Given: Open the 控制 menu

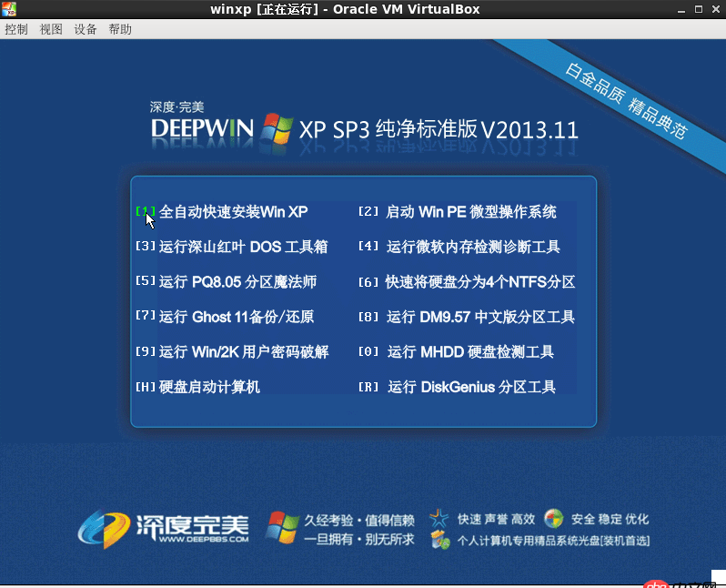Looking at the screenshot, I should 16,29.
